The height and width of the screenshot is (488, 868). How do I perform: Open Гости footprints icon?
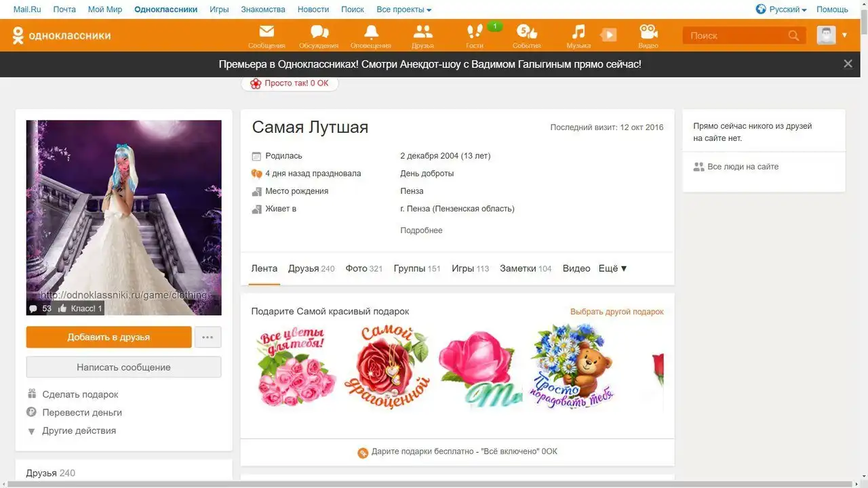[475, 33]
